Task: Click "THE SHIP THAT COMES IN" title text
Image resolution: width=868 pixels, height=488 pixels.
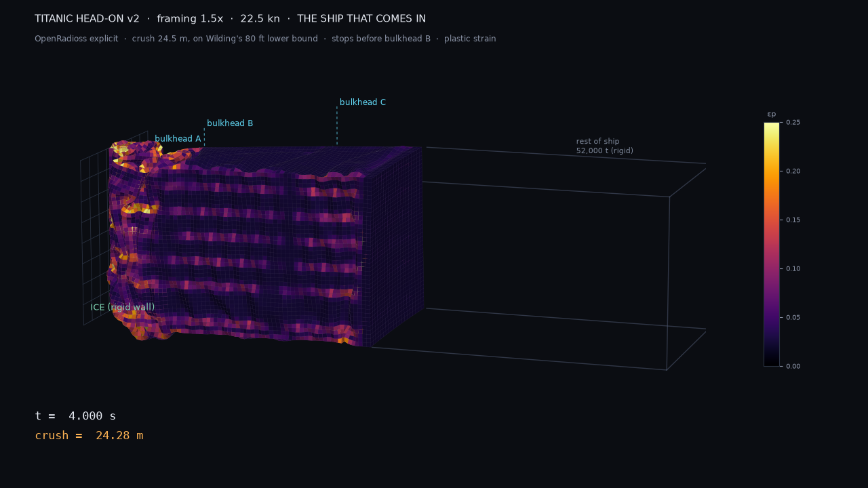Action: (x=361, y=19)
